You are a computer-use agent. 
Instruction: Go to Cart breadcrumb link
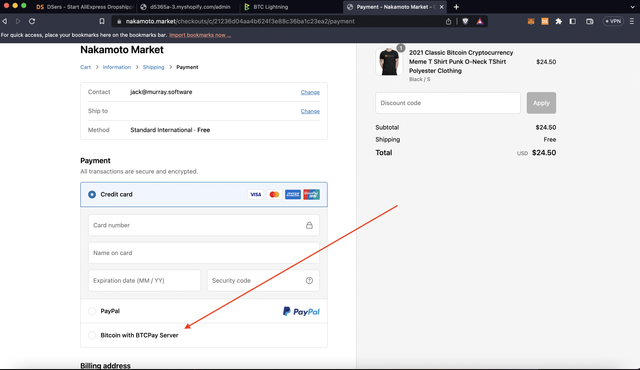pyautogui.click(x=85, y=67)
